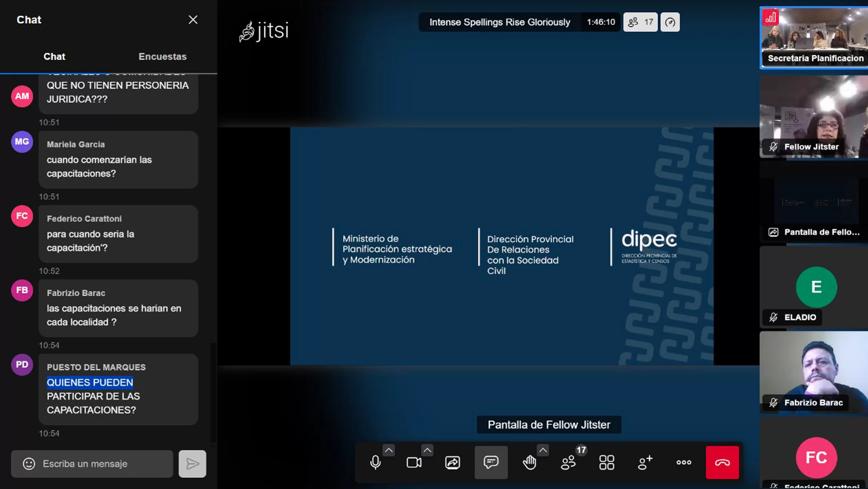Click meeting name Intense Spellings Rise Gloriously

coord(500,22)
